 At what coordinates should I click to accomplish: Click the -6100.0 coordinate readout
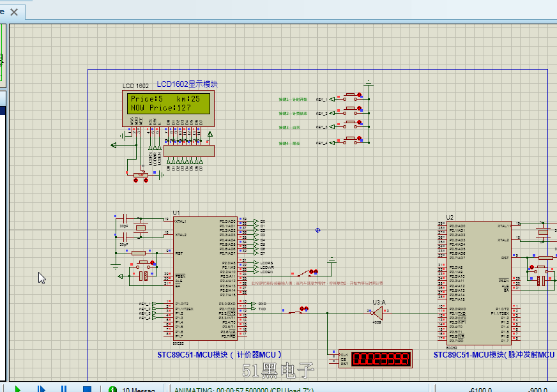[x=480, y=390]
